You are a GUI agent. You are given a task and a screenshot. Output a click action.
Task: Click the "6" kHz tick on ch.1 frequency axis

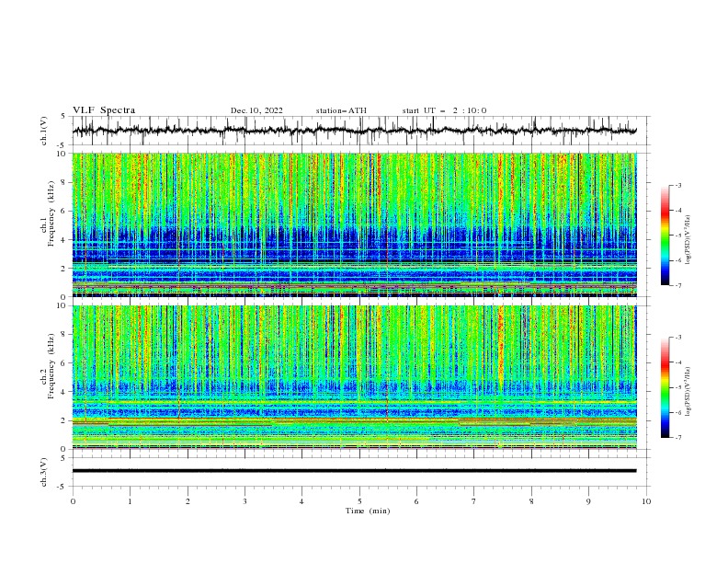(x=64, y=211)
